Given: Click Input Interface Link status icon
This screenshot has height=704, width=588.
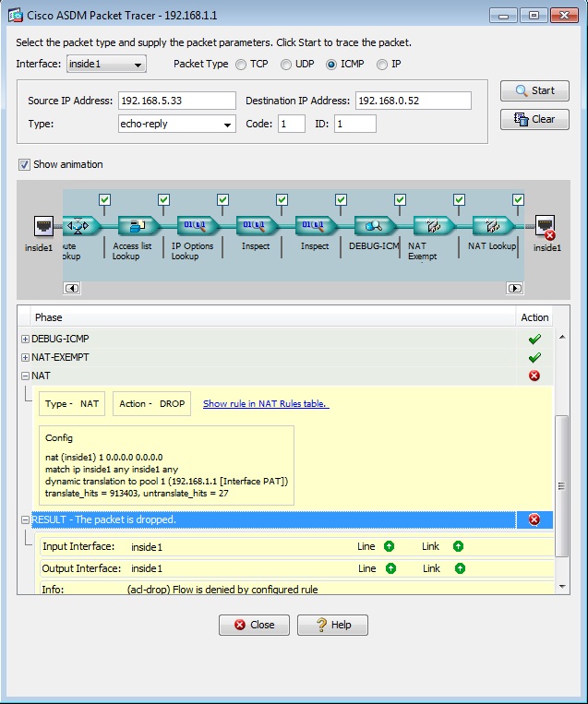Looking at the screenshot, I should point(458,546).
